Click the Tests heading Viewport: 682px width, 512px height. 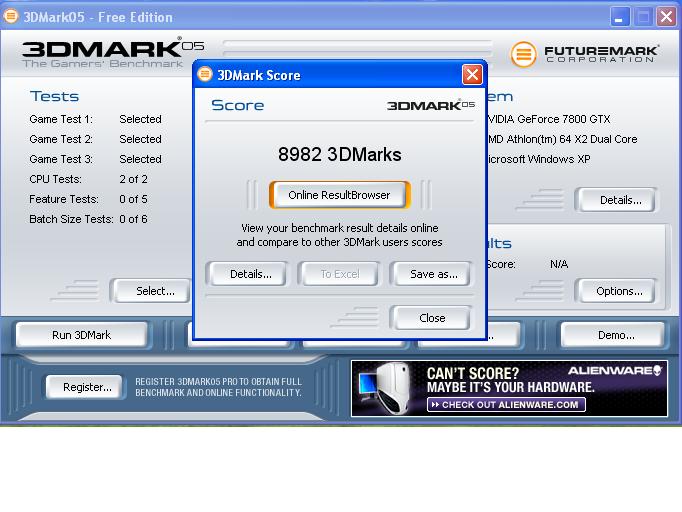point(54,96)
